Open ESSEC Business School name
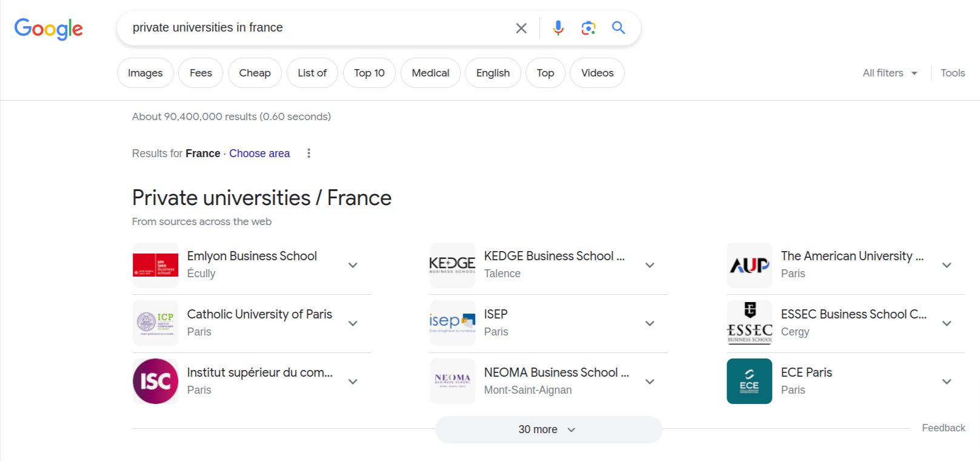This screenshot has width=980, height=461. [854, 314]
